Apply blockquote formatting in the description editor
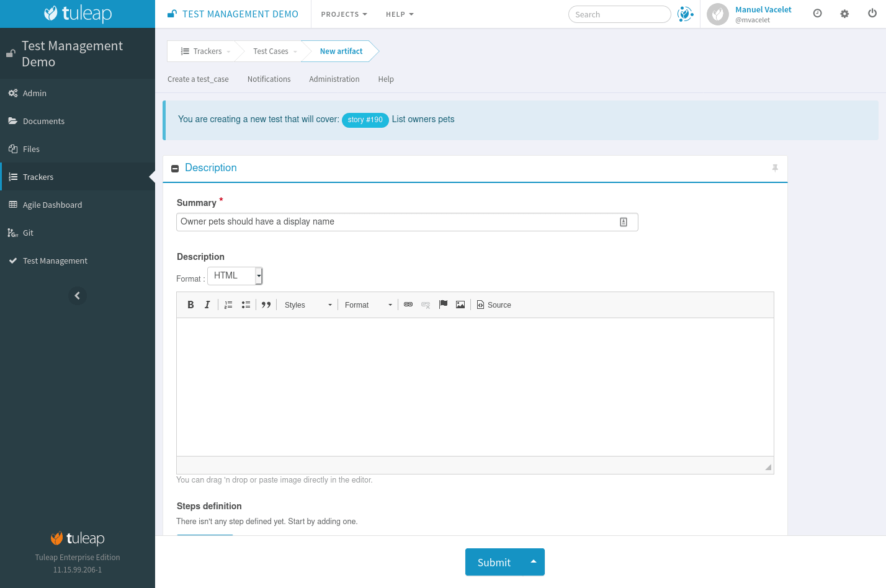 click(266, 305)
